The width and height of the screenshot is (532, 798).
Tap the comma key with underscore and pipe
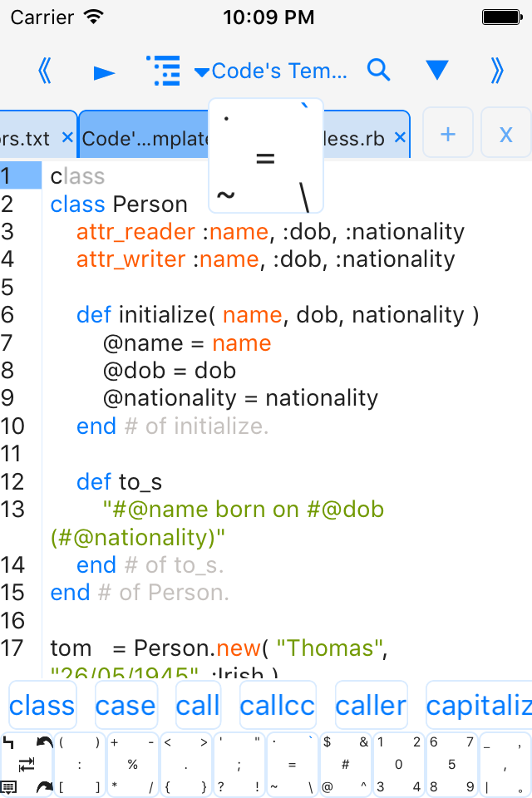click(505, 765)
